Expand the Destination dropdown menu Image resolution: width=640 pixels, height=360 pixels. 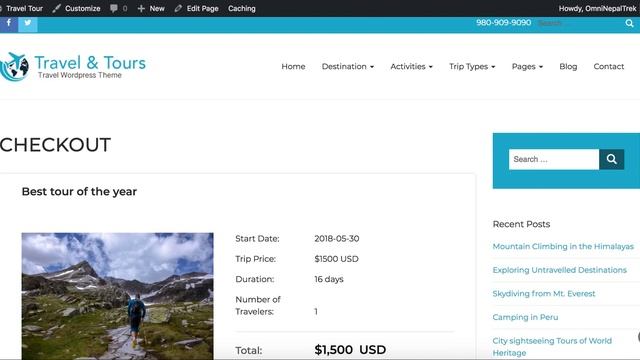(348, 67)
